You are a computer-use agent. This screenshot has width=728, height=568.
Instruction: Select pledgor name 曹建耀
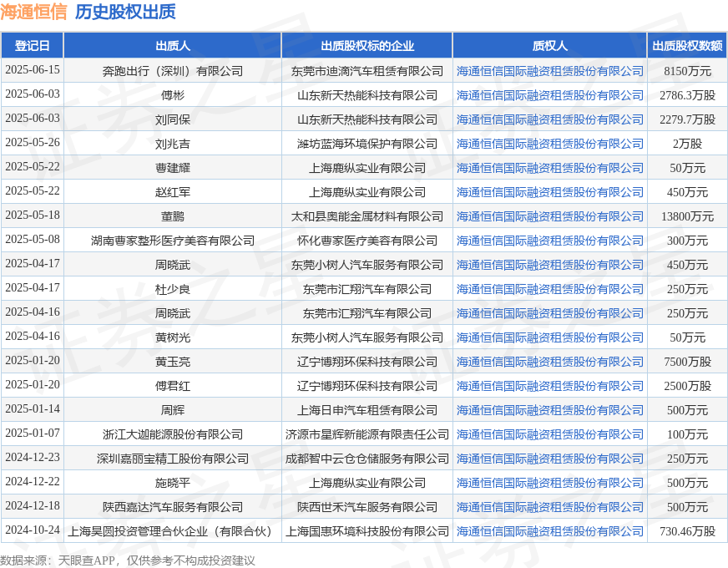point(172,168)
